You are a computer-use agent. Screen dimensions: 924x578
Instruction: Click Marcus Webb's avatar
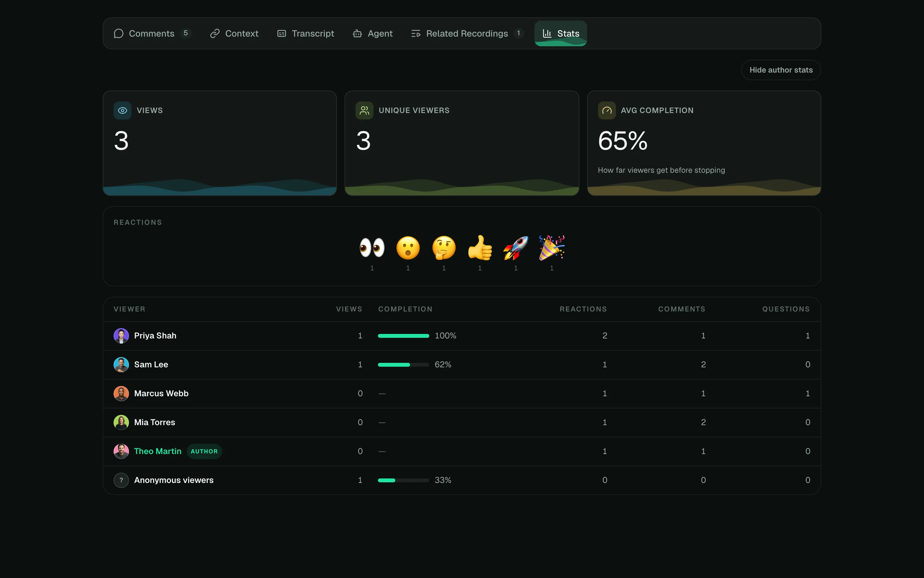[x=121, y=393]
